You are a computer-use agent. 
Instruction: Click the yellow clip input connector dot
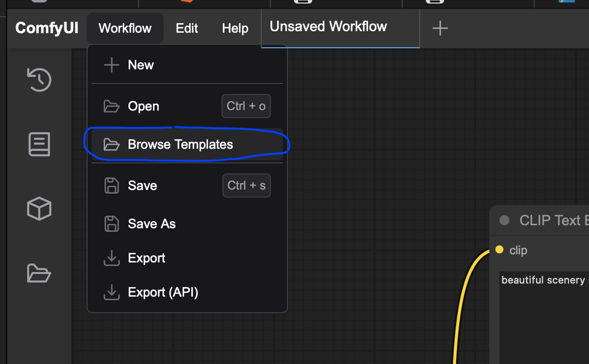click(499, 249)
